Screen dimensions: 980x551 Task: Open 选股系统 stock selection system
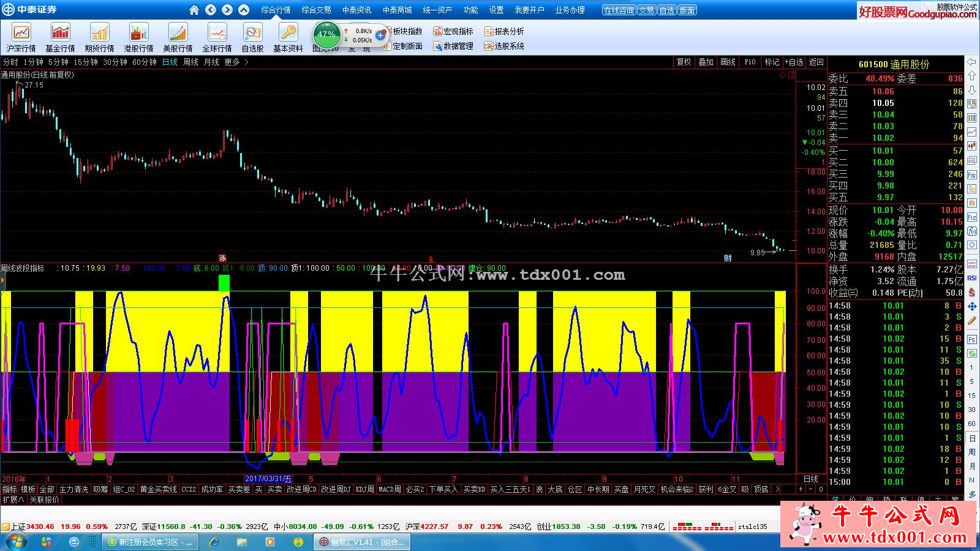tap(504, 46)
